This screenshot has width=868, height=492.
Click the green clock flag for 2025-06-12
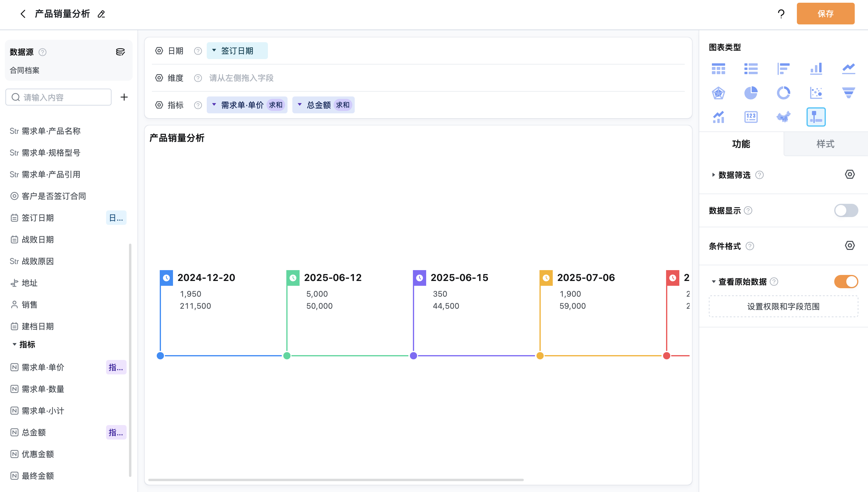(293, 278)
